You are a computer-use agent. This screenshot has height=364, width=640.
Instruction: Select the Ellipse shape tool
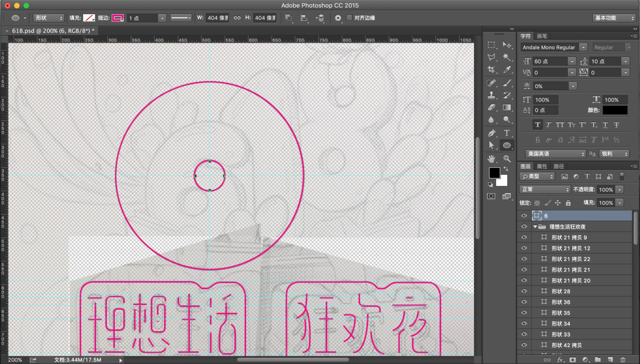click(507, 145)
